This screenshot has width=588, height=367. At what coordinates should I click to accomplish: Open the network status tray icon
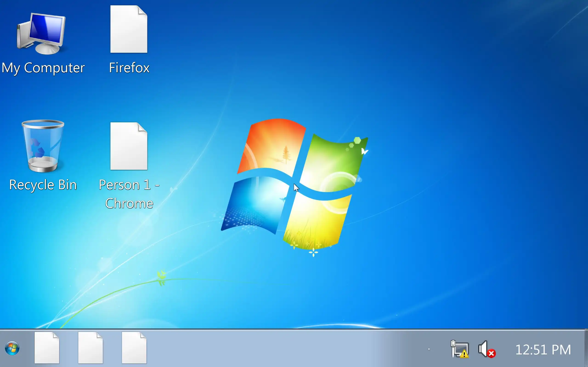[x=459, y=349]
